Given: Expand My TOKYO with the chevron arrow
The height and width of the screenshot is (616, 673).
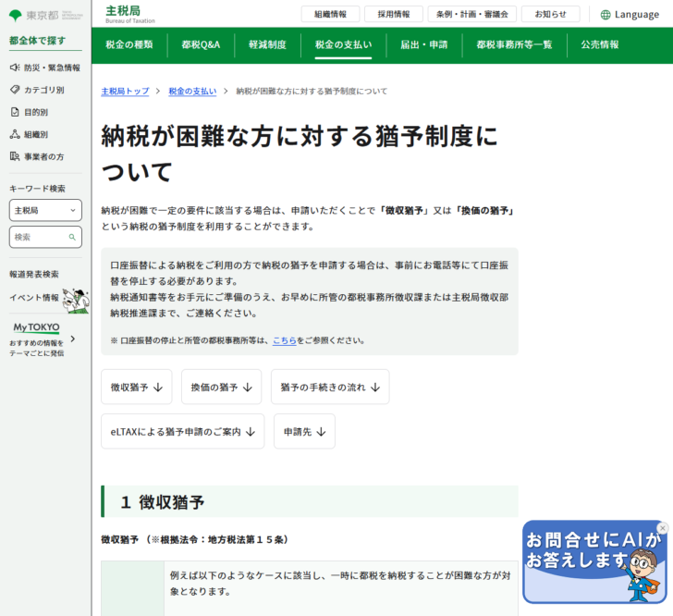Looking at the screenshot, I should [73, 339].
